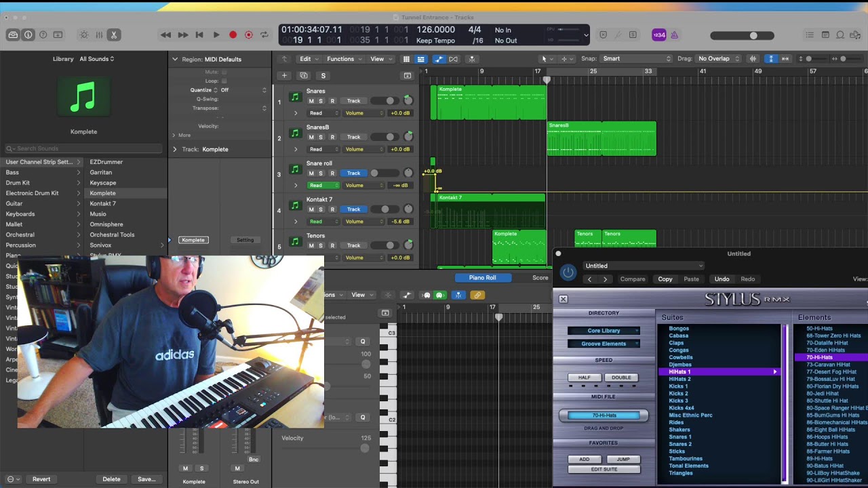This screenshot has height=488, width=868.
Task: Switch to the Piano Roll tab
Action: (482, 278)
